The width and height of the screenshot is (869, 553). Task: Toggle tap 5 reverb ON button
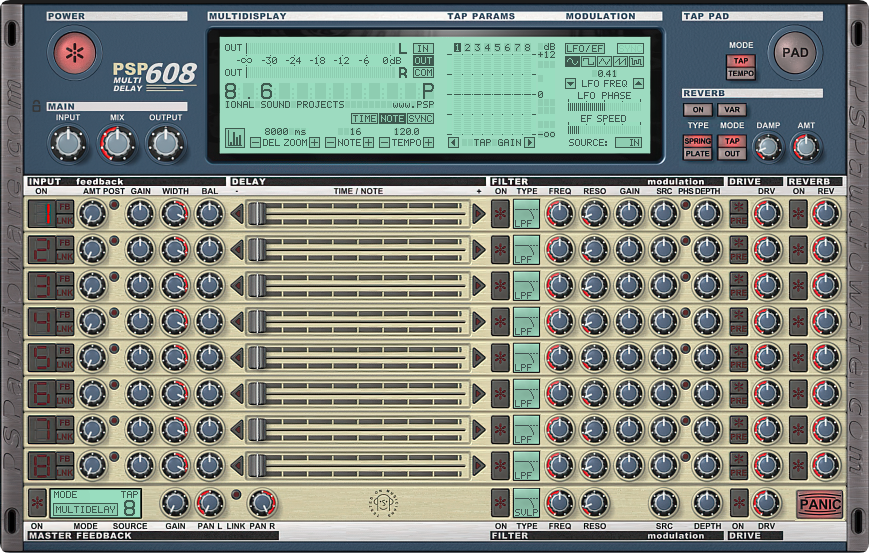[x=798, y=358]
